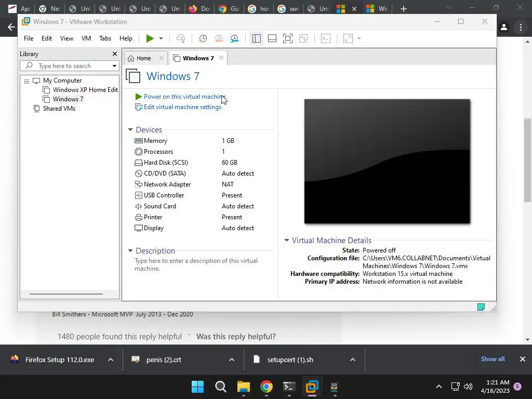
Task: Click Send Ctrl+Alt+Del toolbar icon
Action: click(x=181, y=38)
